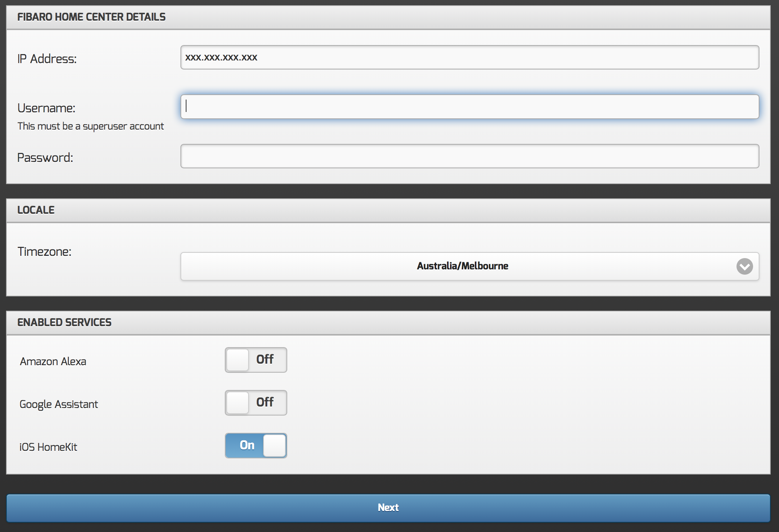Click the Enabled Services section header
Screen dimensions: 779x532
[x=64, y=322]
